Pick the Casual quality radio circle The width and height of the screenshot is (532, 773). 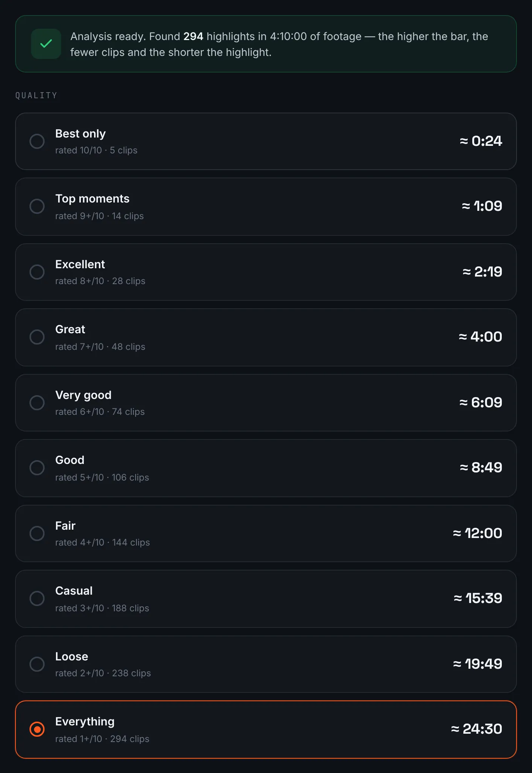click(x=37, y=598)
